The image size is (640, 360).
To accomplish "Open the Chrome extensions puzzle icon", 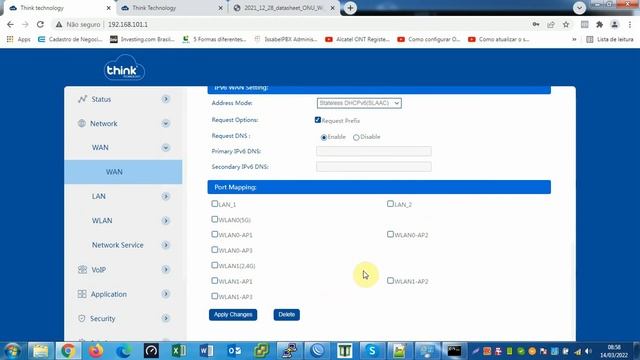I will 599,24.
